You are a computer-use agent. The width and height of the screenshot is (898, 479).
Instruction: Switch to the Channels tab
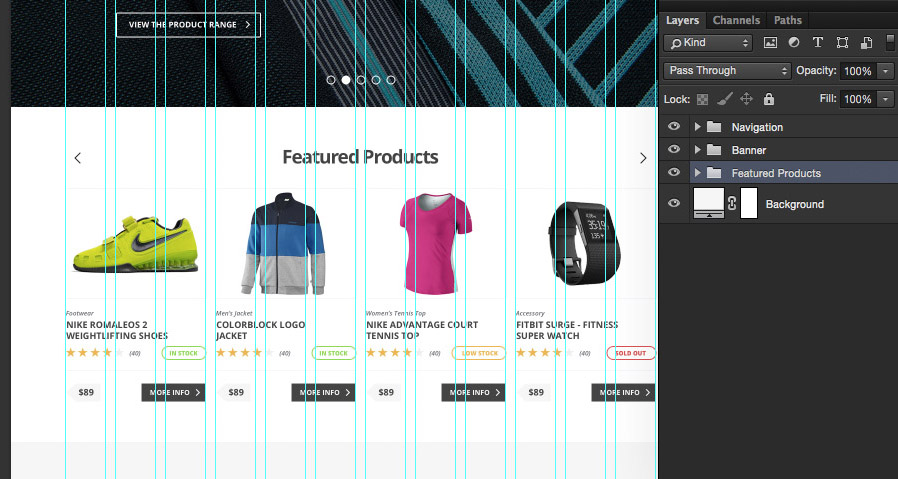(x=736, y=20)
